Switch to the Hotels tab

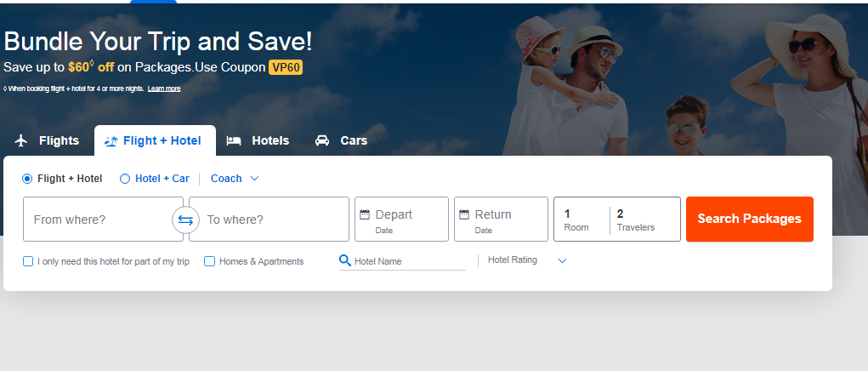(x=258, y=140)
